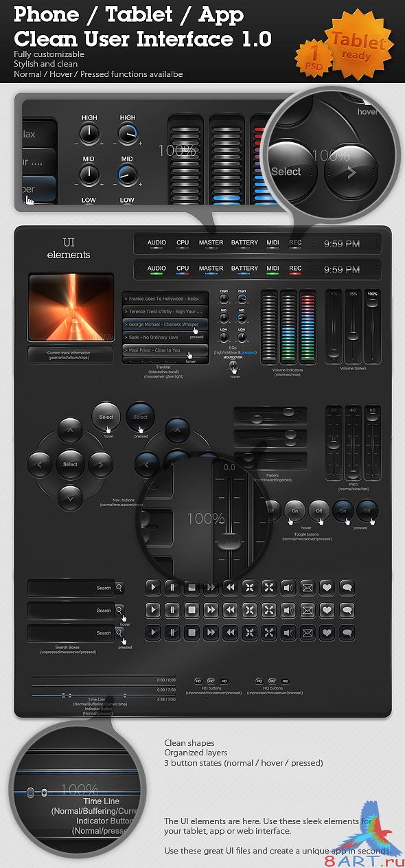Toggle the blue pressed On toggle button
The width and height of the screenshot is (405, 868).
click(x=343, y=510)
